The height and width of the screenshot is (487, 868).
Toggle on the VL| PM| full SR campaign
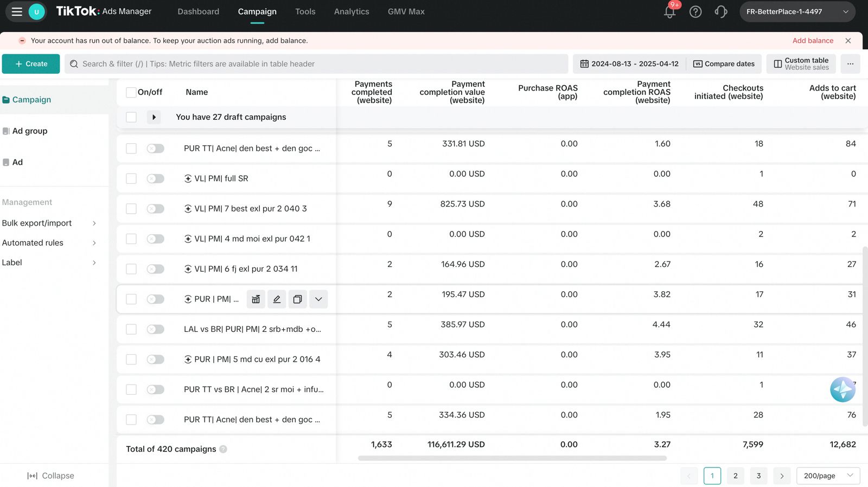pyautogui.click(x=156, y=178)
